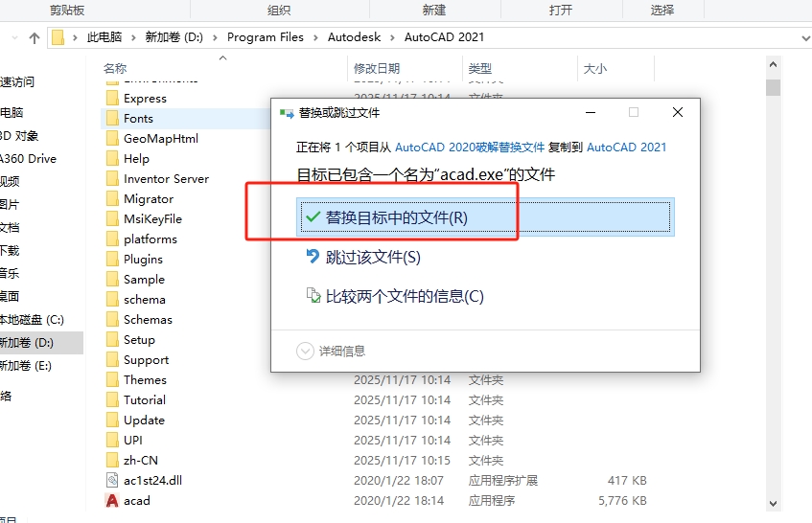Go up one folder level arrow

coord(35,37)
